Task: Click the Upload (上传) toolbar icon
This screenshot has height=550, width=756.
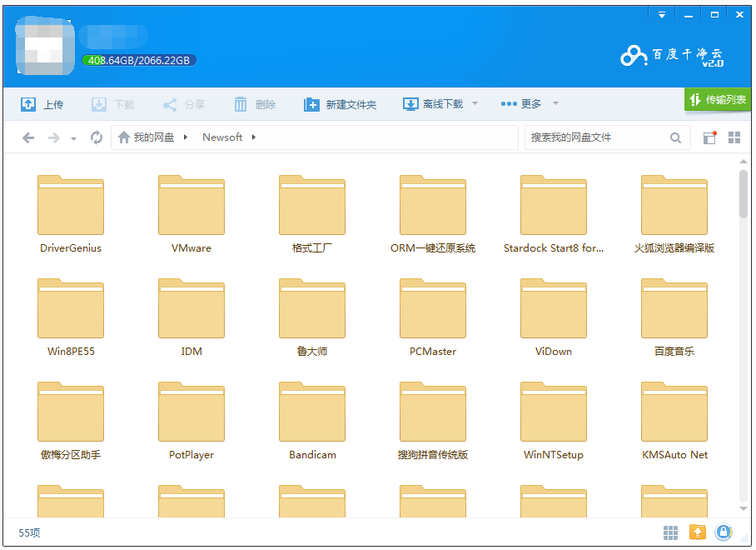Action: click(x=28, y=104)
